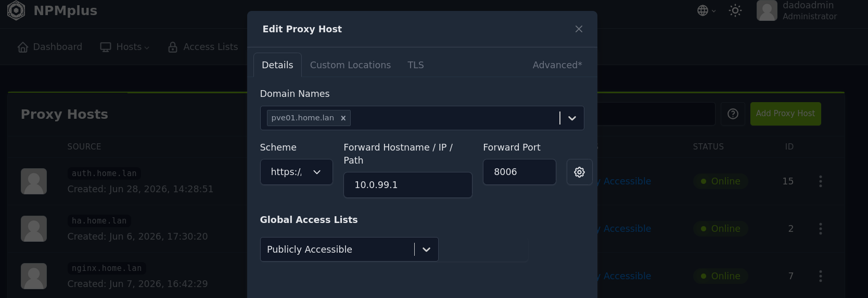Click the Online status of host 7
868x298 pixels.
pyautogui.click(x=720, y=276)
